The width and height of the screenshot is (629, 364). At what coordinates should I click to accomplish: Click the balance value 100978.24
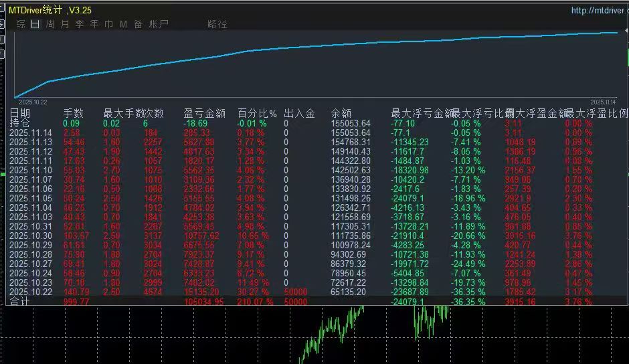pos(351,245)
